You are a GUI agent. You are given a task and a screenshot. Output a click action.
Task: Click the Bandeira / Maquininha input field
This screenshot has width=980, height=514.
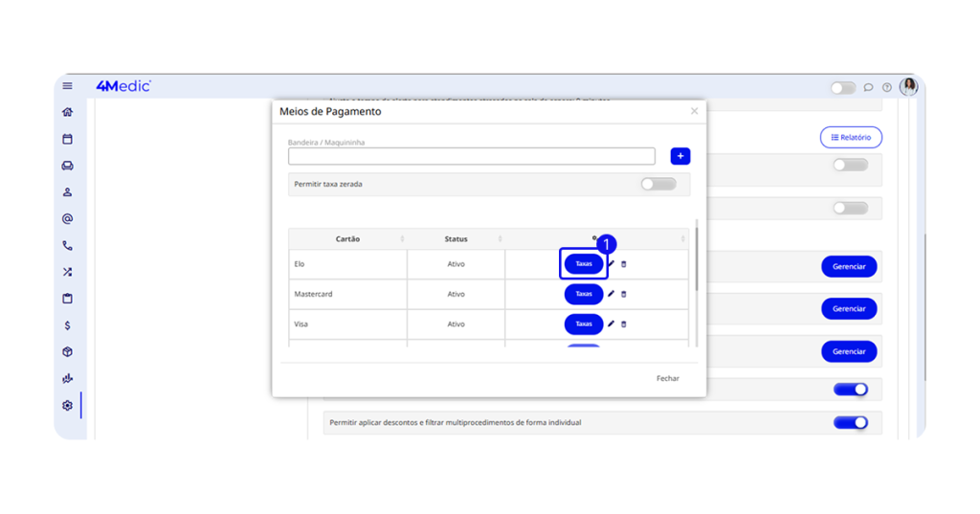pos(471,156)
